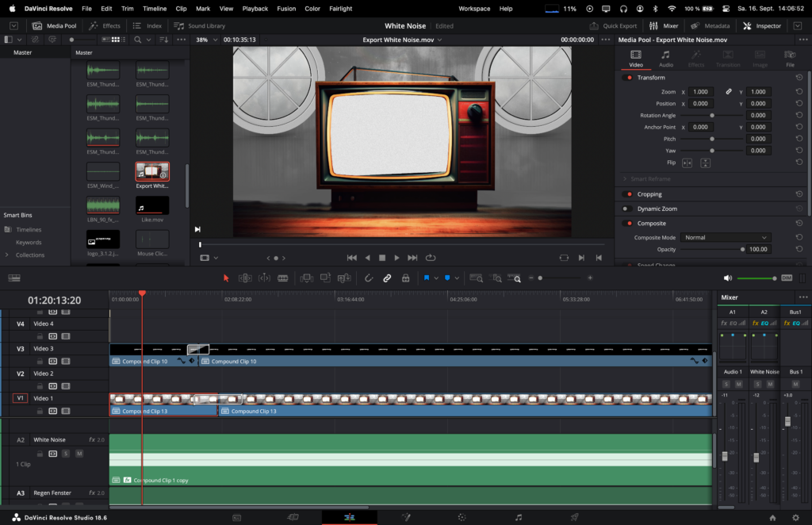Open the Sound Library panel
Viewport: 812px width, 525px height.
click(x=199, y=26)
